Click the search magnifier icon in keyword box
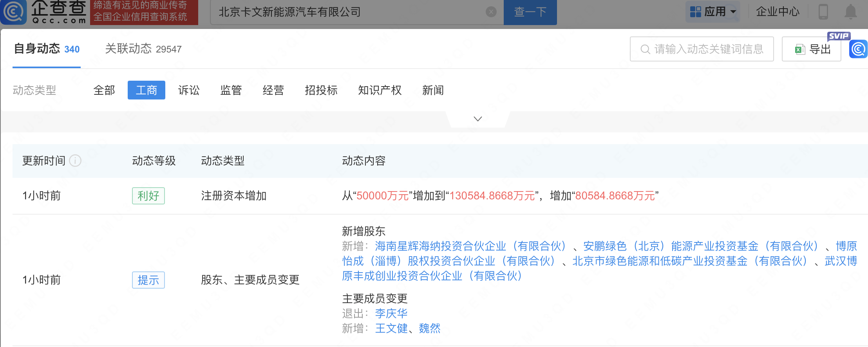The height and width of the screenshot is (347, 868). point(645,49)
